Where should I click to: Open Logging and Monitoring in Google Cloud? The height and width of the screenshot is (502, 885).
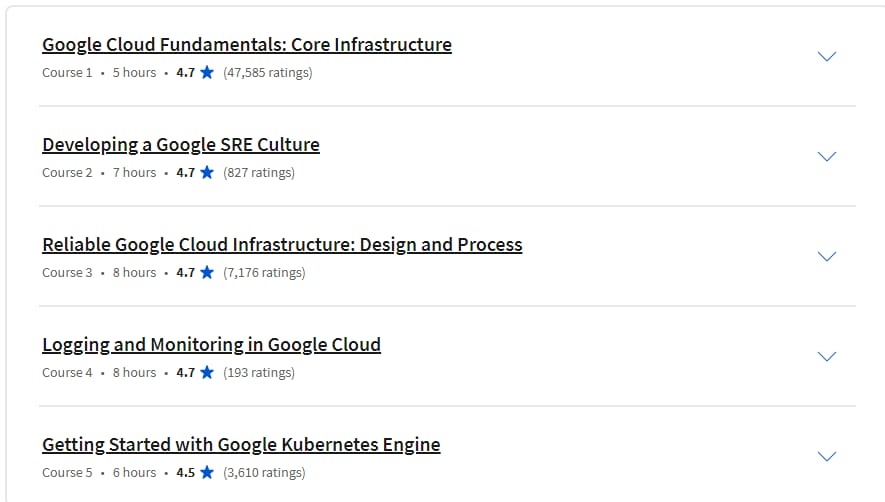211,345
